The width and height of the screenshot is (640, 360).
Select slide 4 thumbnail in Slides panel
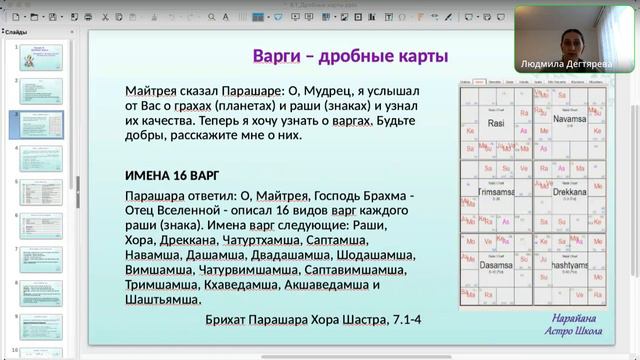pos(41,158)
